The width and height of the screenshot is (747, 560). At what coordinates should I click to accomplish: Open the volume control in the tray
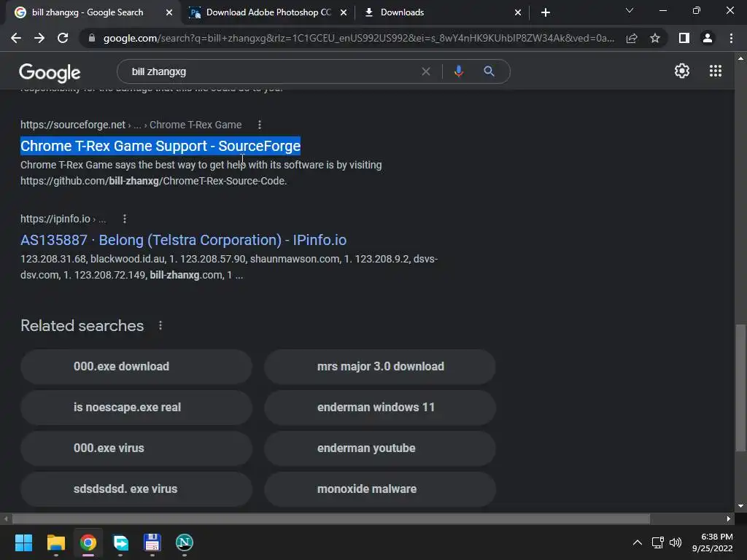[675, 542]
